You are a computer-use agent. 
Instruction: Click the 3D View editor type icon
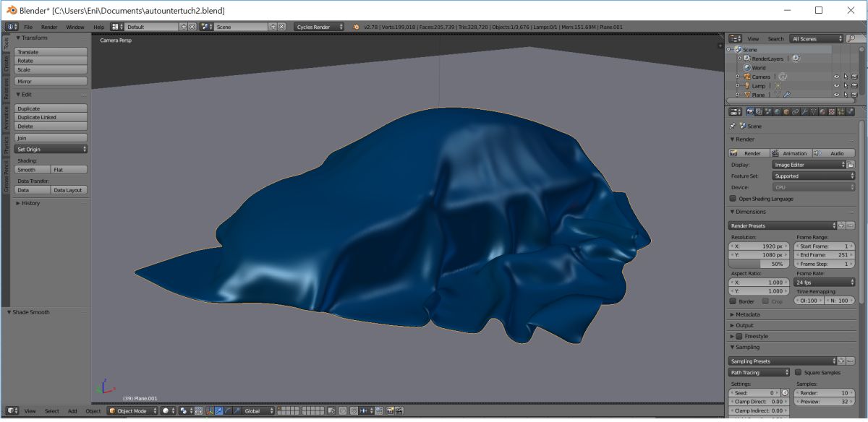click(x=12, y=410)
